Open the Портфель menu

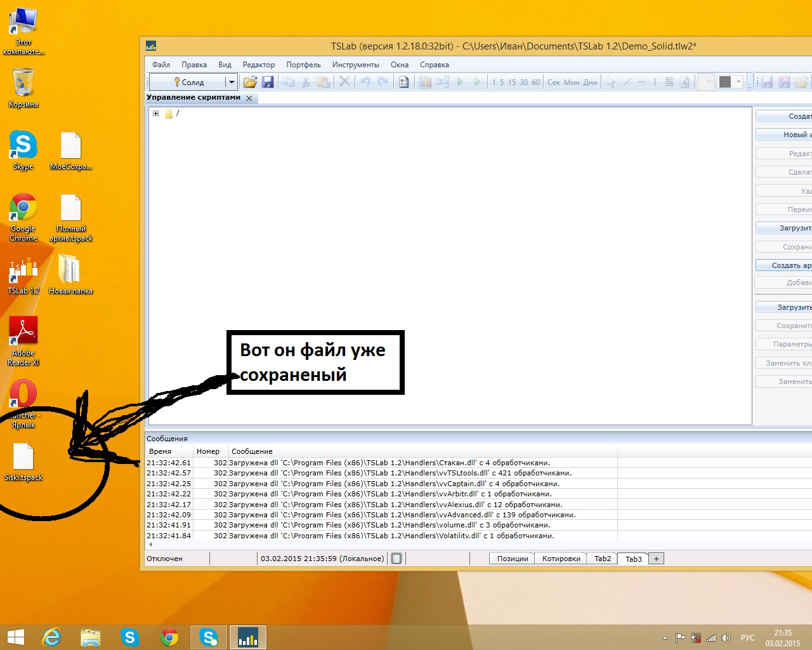point(303,65)
